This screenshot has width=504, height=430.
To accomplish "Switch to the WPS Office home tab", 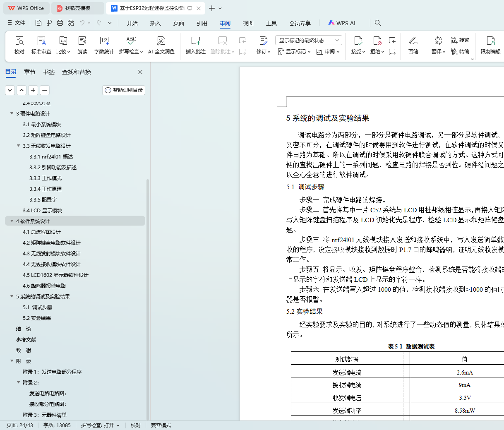I will 26,8.
